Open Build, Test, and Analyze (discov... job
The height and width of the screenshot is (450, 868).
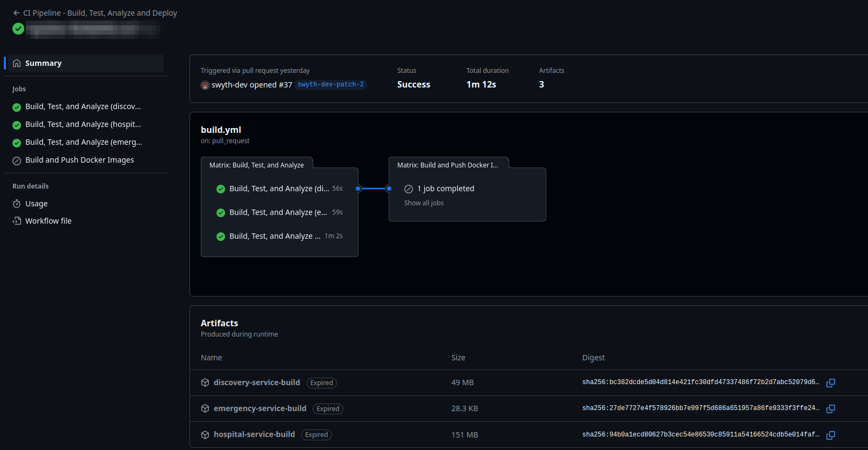[83, 106]
